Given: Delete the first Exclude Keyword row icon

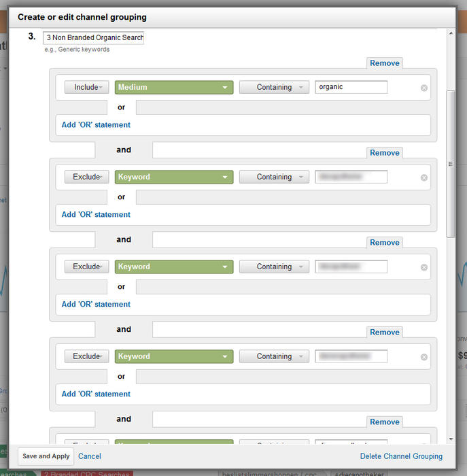Looking at the screenshot, I should pos(424,177).
